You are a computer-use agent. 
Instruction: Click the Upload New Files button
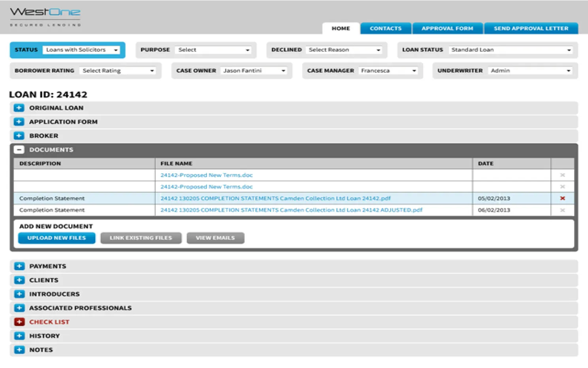click(57, 238)
